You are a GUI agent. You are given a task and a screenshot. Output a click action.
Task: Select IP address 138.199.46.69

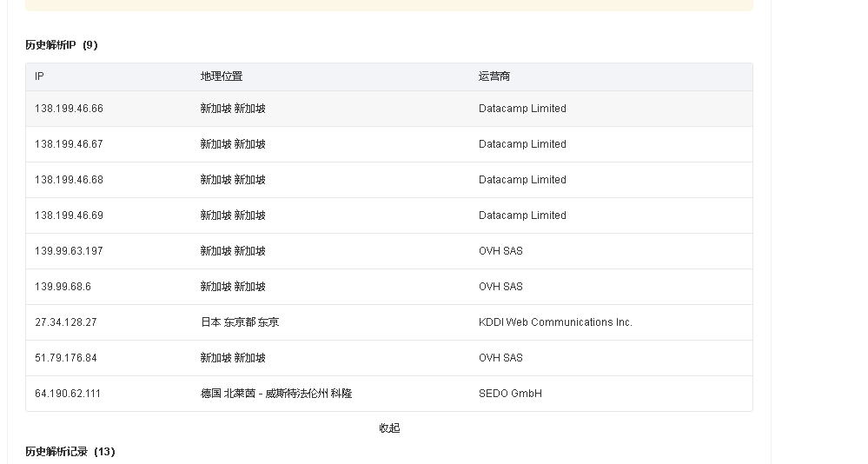click(x=69, y=215)
